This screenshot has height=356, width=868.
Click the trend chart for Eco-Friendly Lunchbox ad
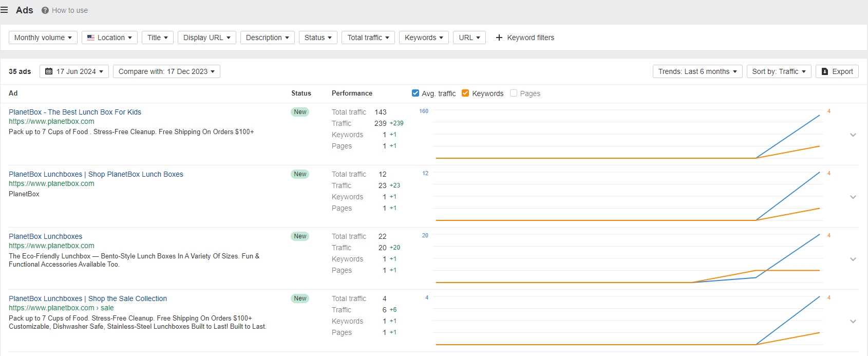tap(627, 259)
